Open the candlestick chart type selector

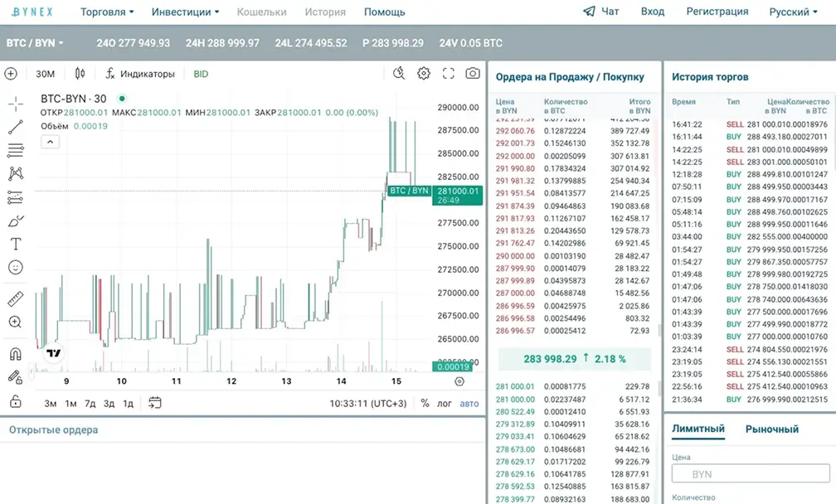coord(80,74)
